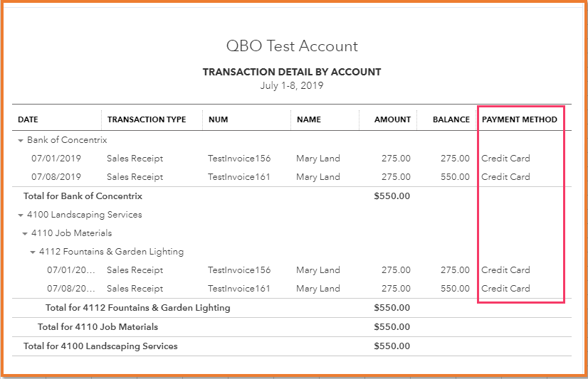Click $550.00 total for Bank of Concentrix
The height and width of the screenshot is (379, 588).
coord(392,196)
